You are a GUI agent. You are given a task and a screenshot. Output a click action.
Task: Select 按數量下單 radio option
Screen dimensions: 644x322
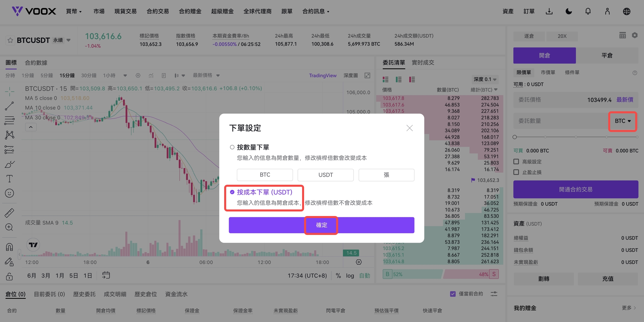point(232,147)
